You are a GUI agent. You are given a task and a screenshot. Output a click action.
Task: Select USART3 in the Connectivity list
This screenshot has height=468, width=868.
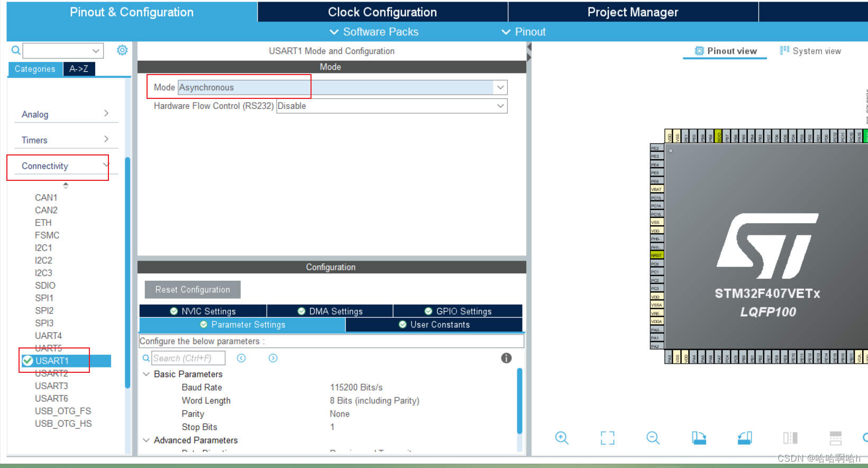(51, 386)
